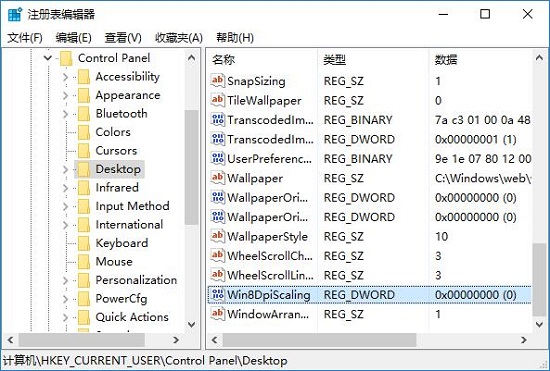Click value list scroll down arrow
550x371 pixels.
[x=539, y=324]
